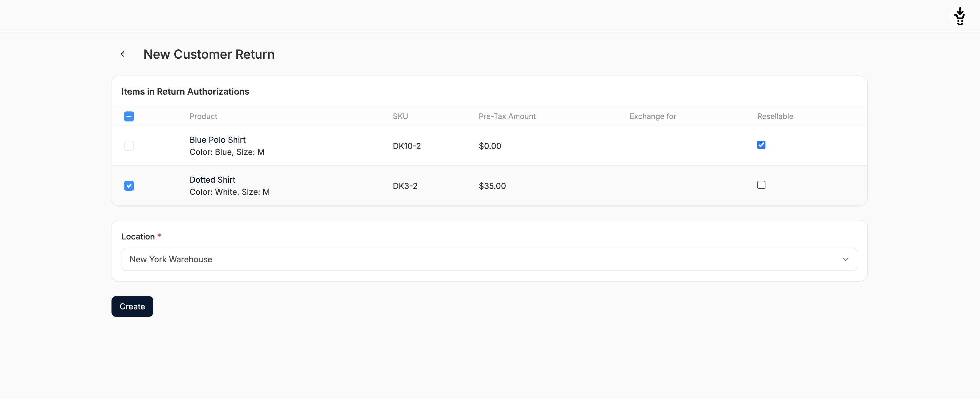The height and width of the screenshot is (399, 980).
Task: Deselect the Dotted Shirt row checkbox
Action: tap(129, 186)
